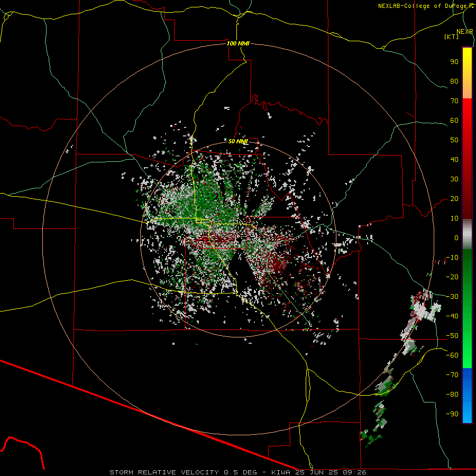476x476 pixels.
Task: Click the Storm Relative Velocity caption at bottom
Action: [237, 472]
